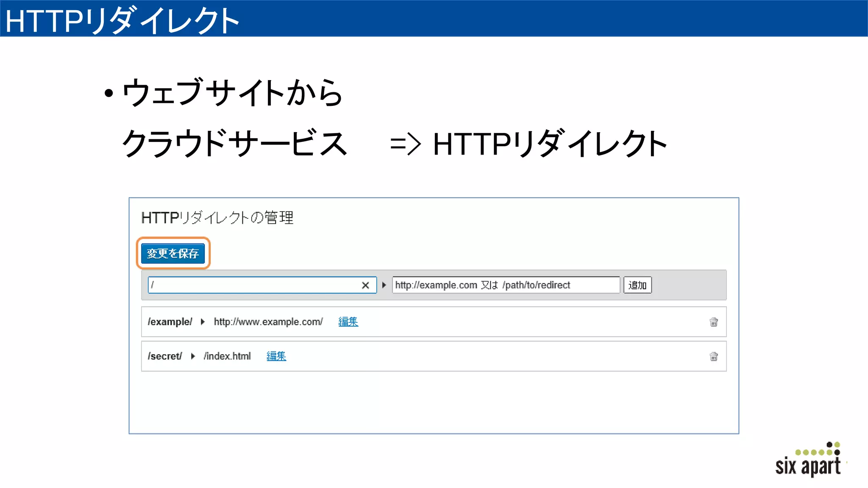Select the /secret/ path text
The height and width of the screenshot is (488, 868).
(165, 356)
